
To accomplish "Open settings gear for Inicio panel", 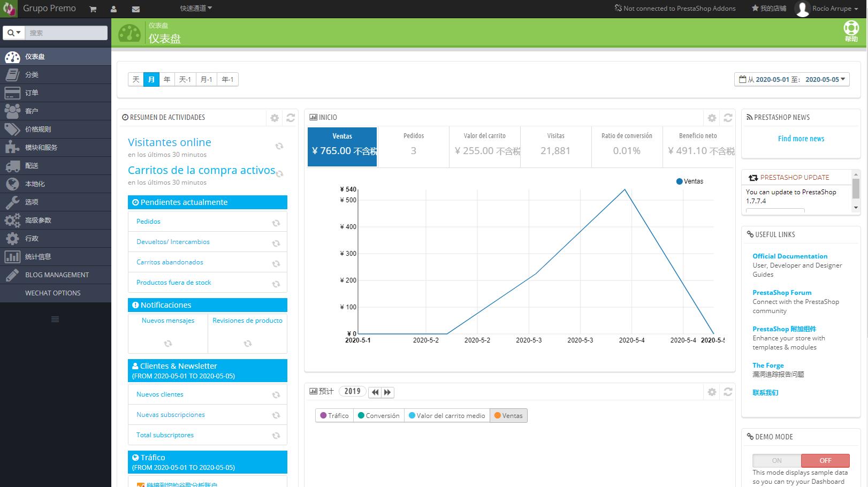I will 712,118.
